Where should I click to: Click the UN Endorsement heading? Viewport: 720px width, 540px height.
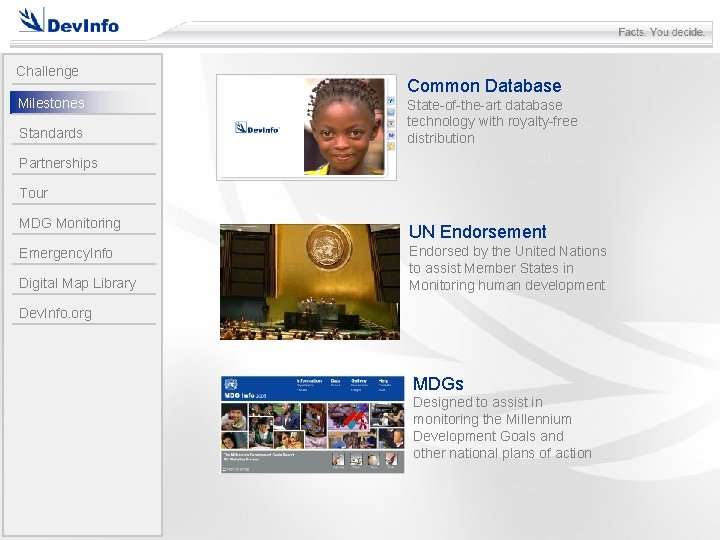point(478,232)
